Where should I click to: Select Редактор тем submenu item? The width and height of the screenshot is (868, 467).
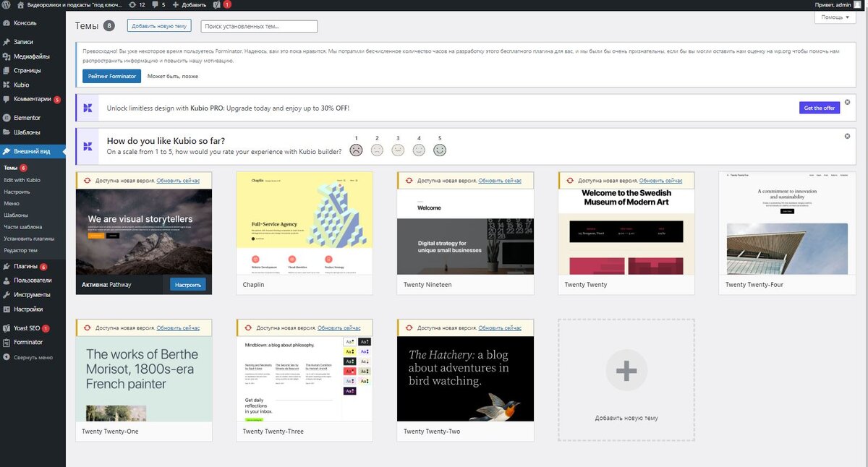[20, 250]
